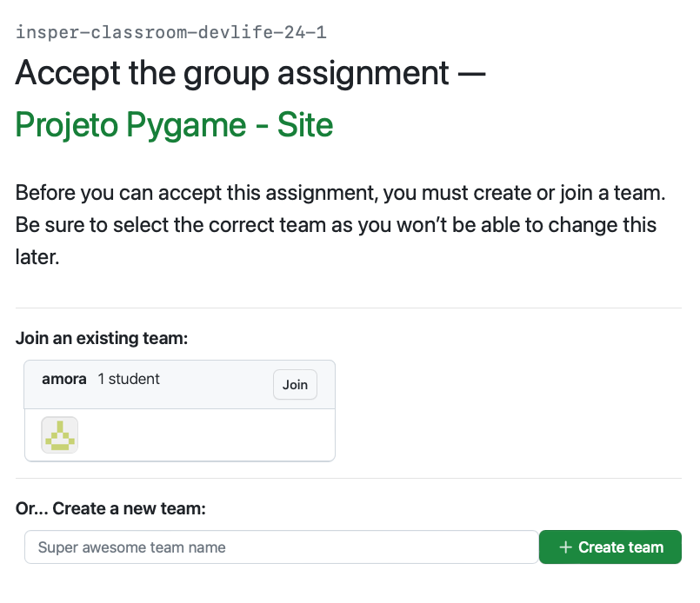Click blank area right of the avatar

click(209, 435)
